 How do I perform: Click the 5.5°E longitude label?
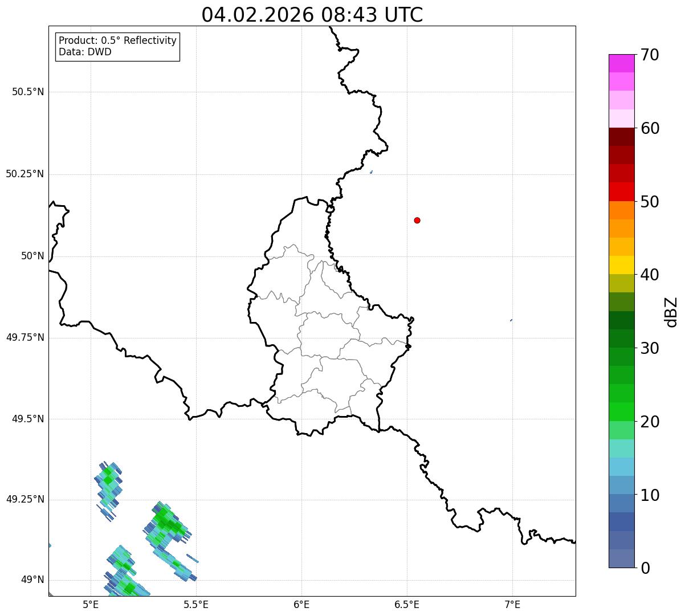(x=196, y=605)
